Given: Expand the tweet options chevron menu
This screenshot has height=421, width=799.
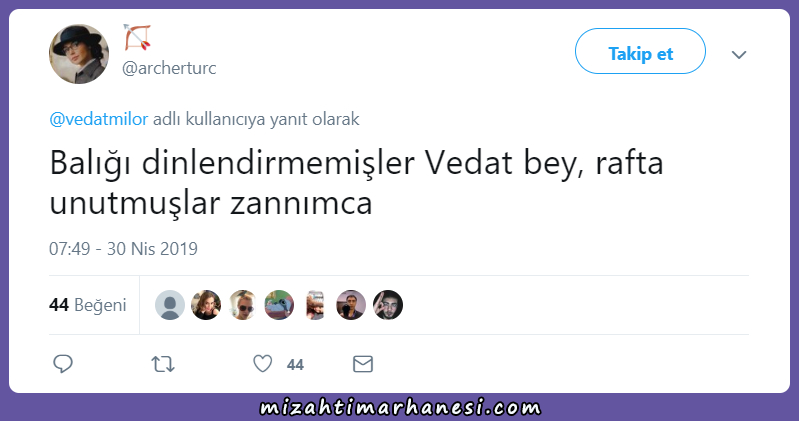Looking at the screenshot, I should click(x=739, y=55).
